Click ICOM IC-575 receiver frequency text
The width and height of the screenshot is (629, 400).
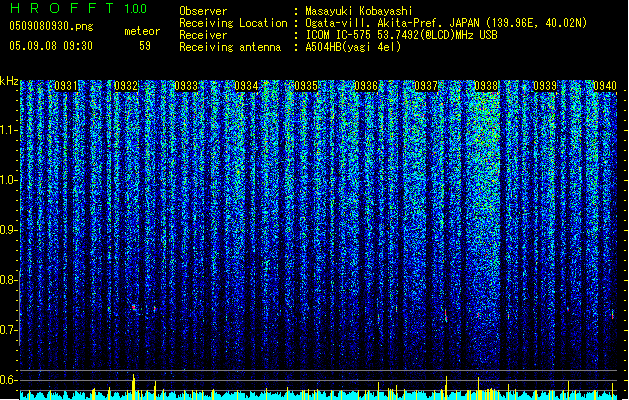[401, 35]
